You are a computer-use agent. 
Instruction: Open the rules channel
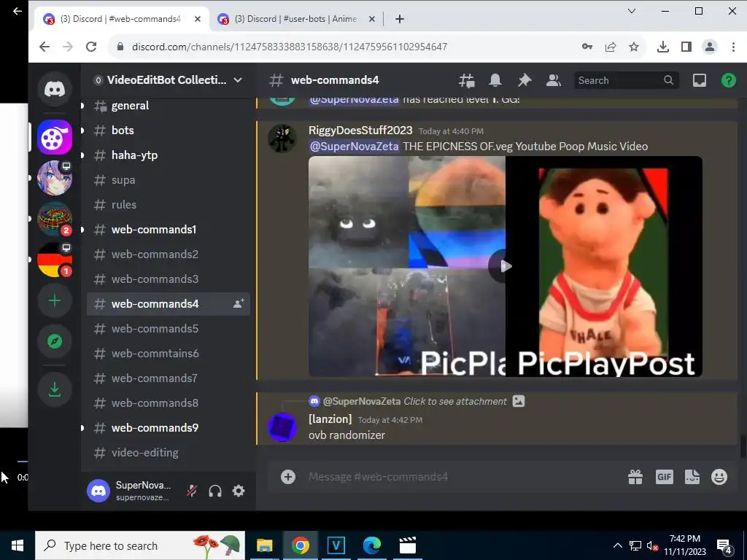[169, 204]
